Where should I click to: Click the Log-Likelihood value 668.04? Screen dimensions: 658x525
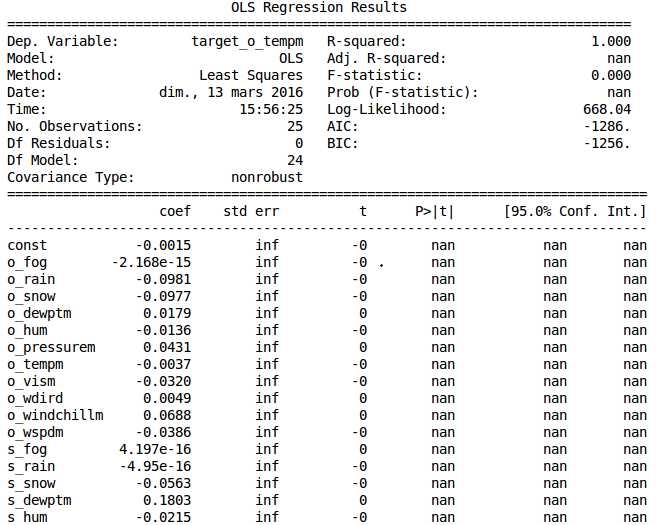point(607,110)
